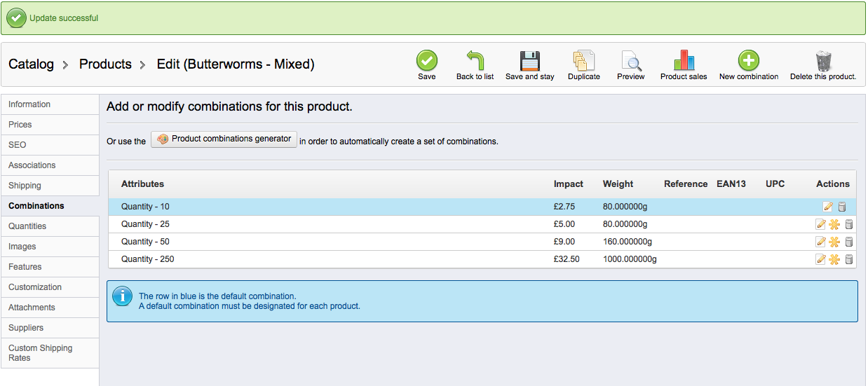Click the £5.00 impact value
Image resolution: width=868 pixels, height=386 pixels.
point(564,224)
